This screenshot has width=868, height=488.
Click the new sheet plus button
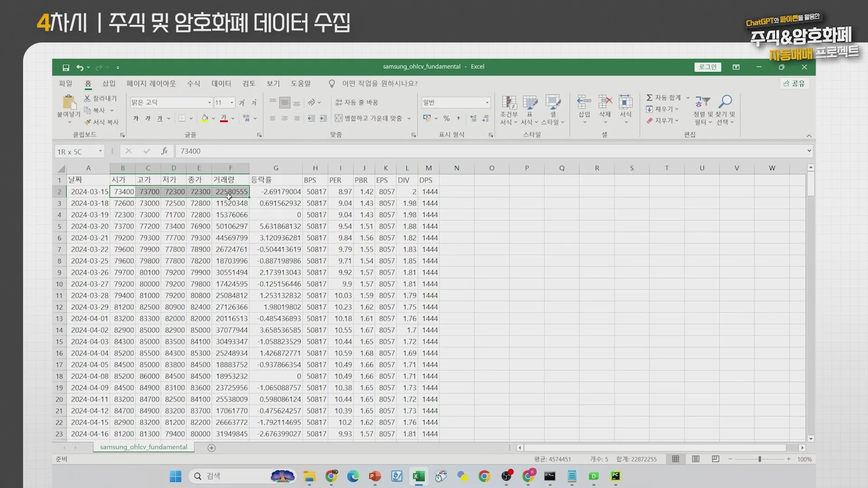point(211,448)
